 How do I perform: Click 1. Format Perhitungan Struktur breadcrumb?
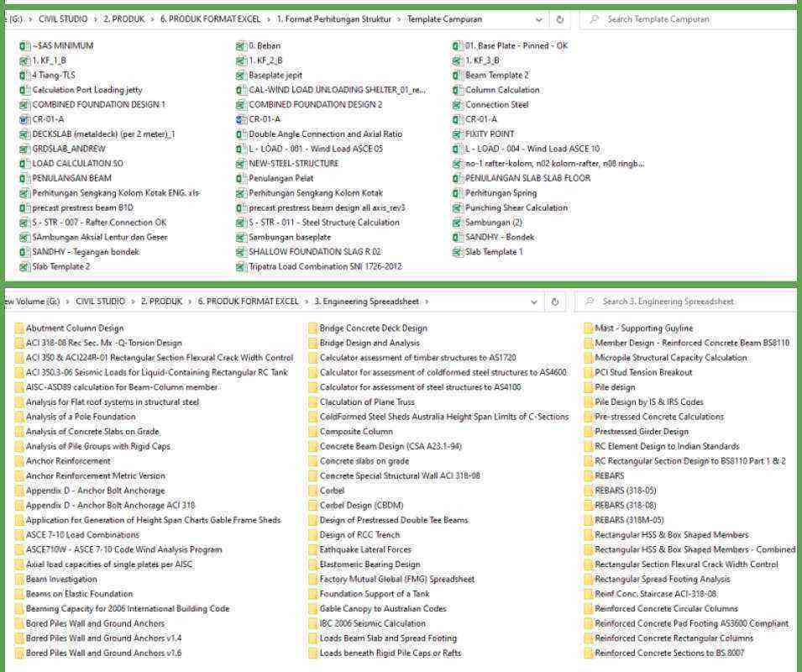(333, 19)
